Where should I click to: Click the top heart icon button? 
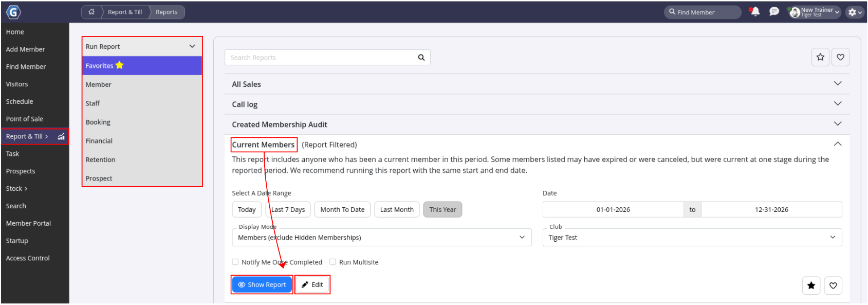coord(840,57)
